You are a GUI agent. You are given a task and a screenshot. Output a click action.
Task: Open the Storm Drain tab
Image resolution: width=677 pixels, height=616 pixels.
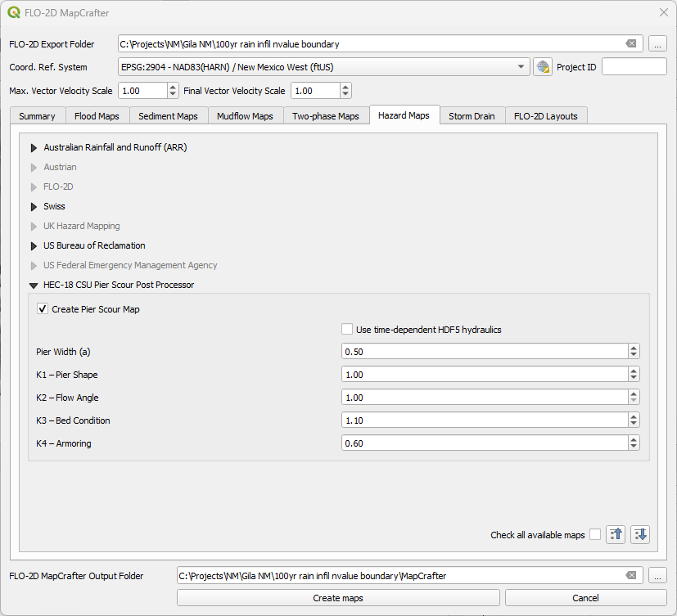[472, 116]
